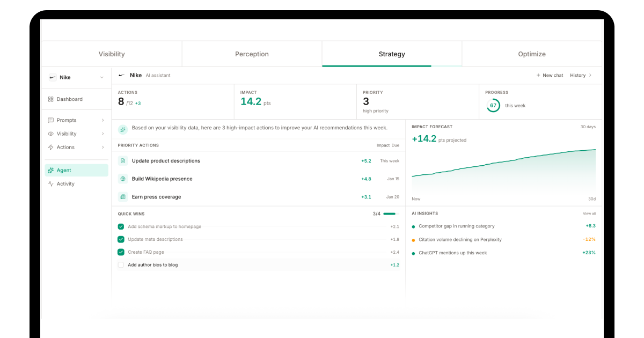Click the document icon for Update product descriptions

(123, 161)
